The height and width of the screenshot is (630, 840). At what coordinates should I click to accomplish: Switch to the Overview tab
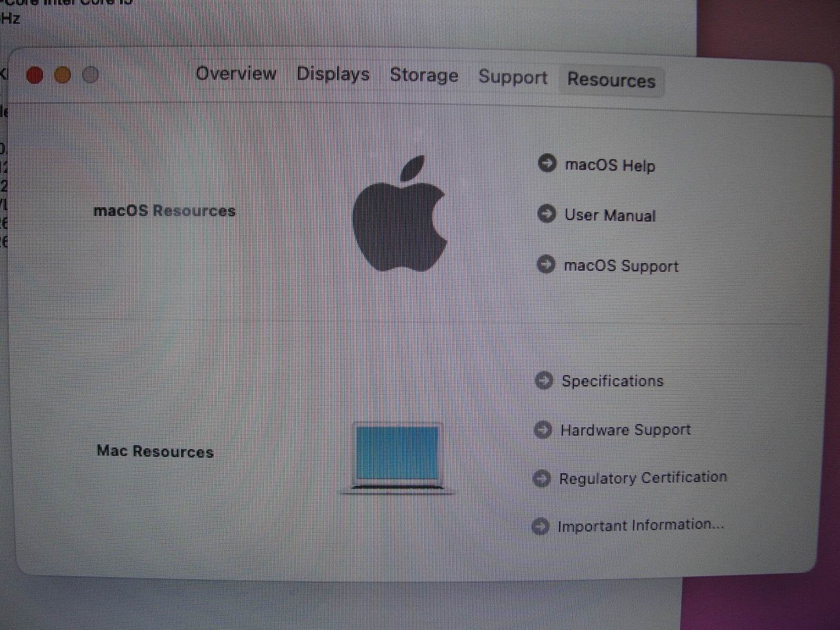236,73
